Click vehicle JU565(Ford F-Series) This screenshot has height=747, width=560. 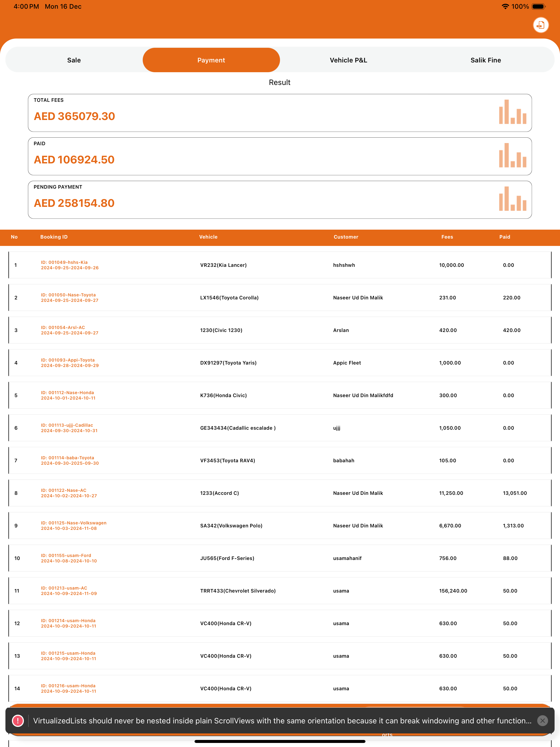coord(227,558)
